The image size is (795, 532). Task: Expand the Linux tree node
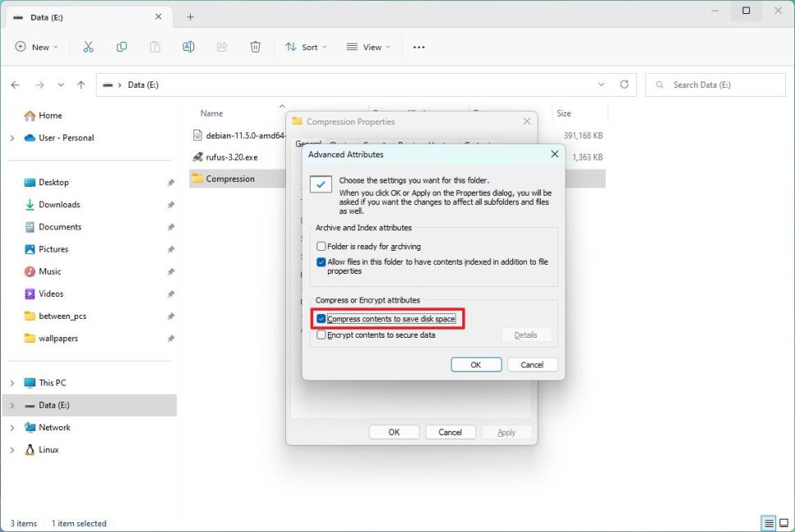[12, 450]
